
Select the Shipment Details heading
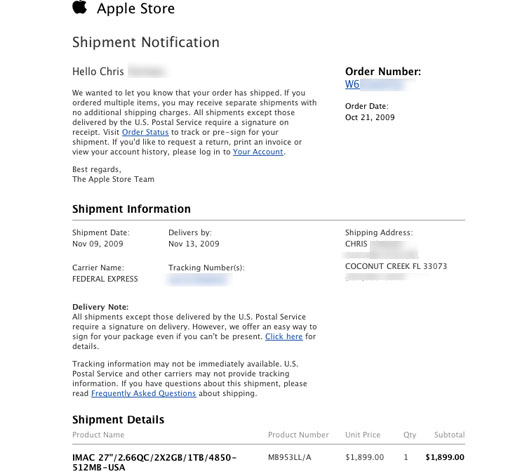coord(118,419)
